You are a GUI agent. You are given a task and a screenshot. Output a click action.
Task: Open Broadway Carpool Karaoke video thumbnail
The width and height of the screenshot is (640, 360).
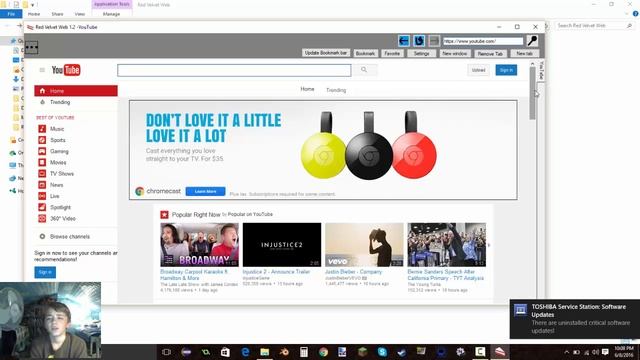pos(200,244)
